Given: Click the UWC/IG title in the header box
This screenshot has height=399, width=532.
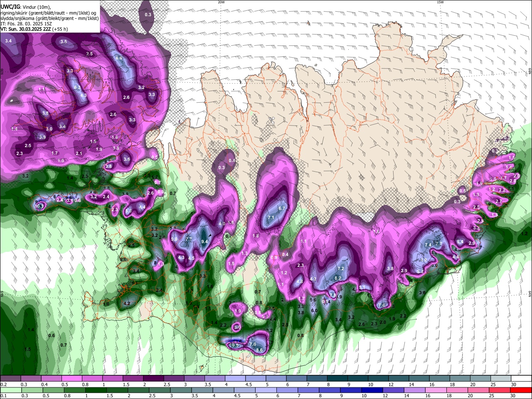Looking at the screenshot, I should pos(10,6).
